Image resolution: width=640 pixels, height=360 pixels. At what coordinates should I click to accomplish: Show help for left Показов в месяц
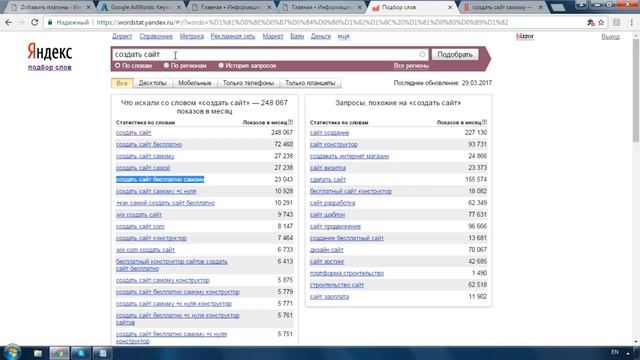(291, 122)
